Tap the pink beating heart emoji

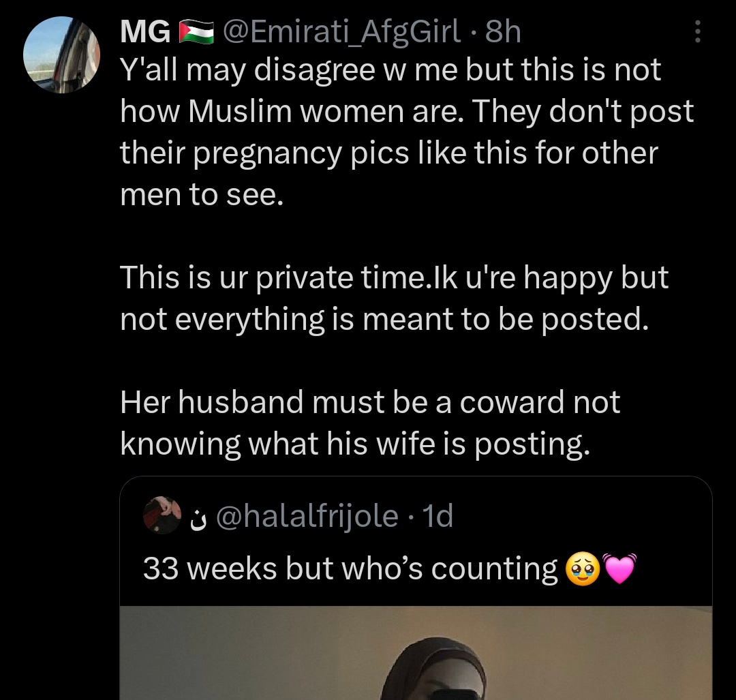point(619,568)
